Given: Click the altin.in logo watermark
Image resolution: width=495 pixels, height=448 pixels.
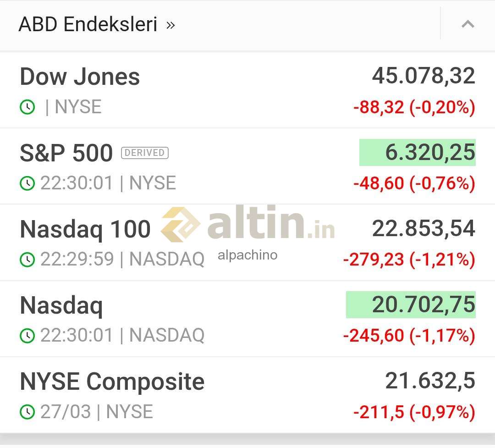Looking at the screenshot, I should 248,225.
